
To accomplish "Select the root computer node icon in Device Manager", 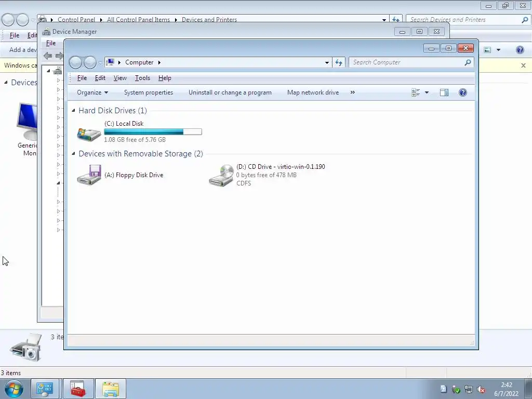I will pyautogui.click(x=57, y=71).
